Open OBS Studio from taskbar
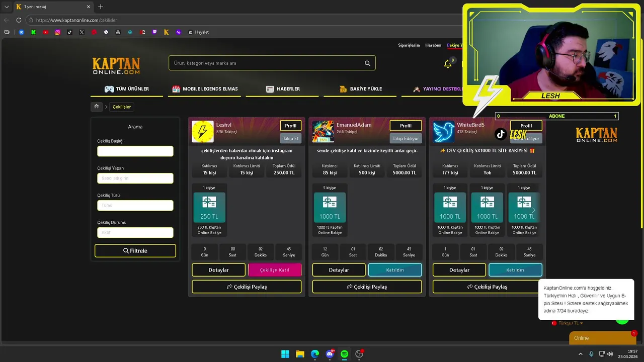Viewport: 644px width, 362px height. (359, 354)
